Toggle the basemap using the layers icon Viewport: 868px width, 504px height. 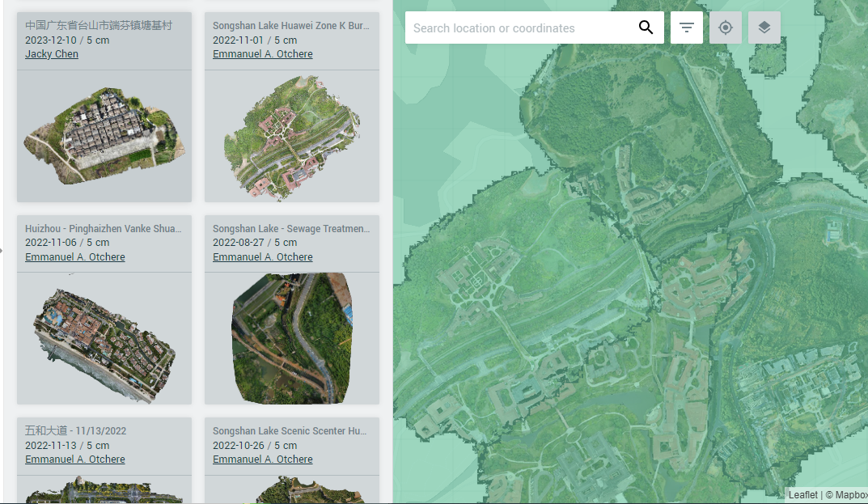(x=764, y=27)
